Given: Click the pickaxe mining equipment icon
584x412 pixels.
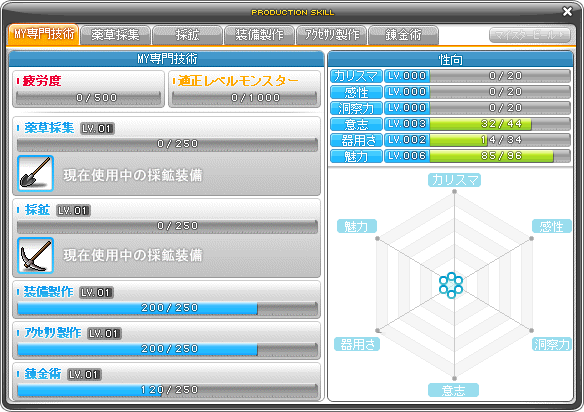Looking at the screenshot, I should pos(35,256).
